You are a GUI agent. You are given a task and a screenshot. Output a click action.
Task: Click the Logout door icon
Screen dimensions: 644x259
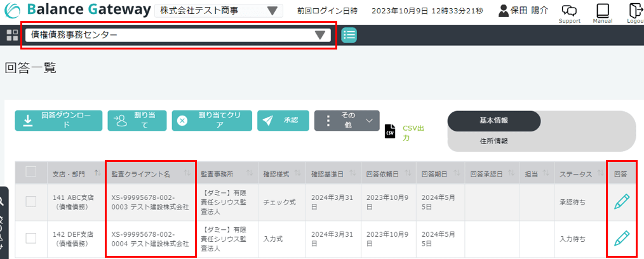pyautogui.click(x=634, y=10)
